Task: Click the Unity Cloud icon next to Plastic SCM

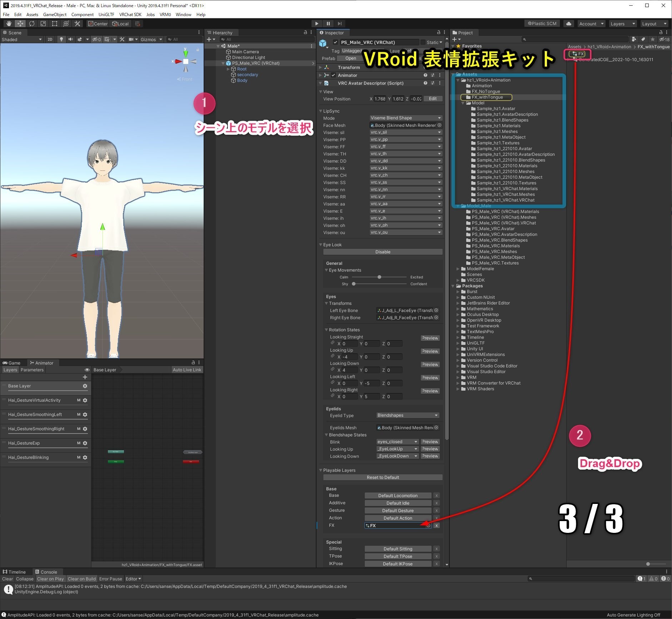Action: (x=568, y=24)
